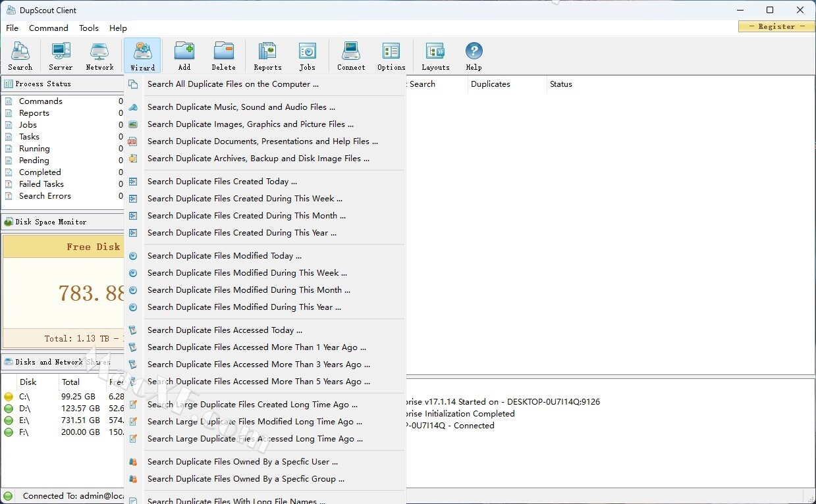Select the D:\ disk row

[63, 409]
